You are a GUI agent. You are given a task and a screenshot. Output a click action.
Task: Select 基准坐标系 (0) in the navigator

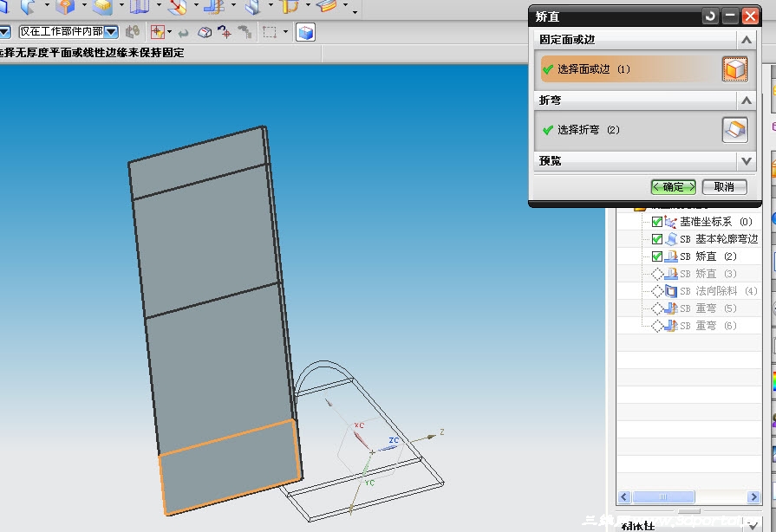point(716,222)
